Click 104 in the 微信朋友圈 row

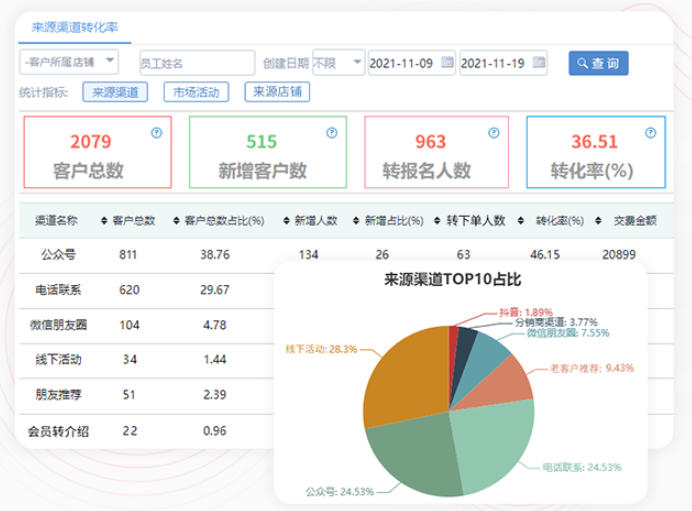129,325
